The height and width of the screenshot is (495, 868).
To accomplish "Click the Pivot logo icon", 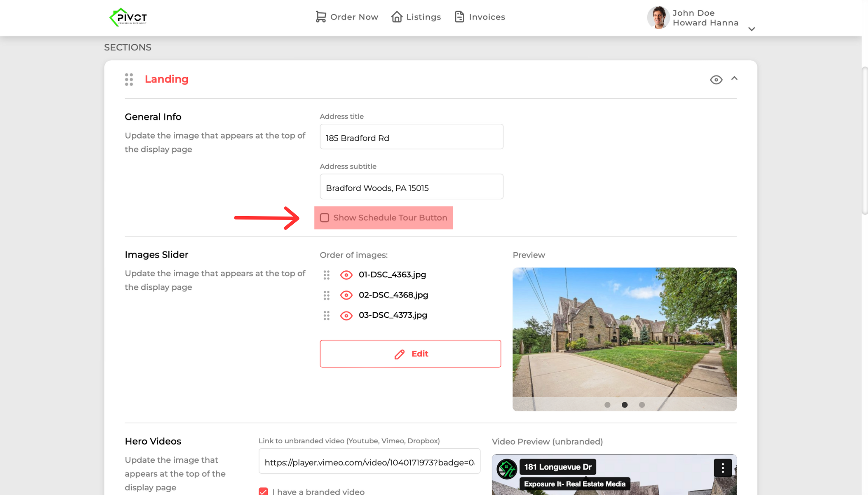I will coord(128,17).
